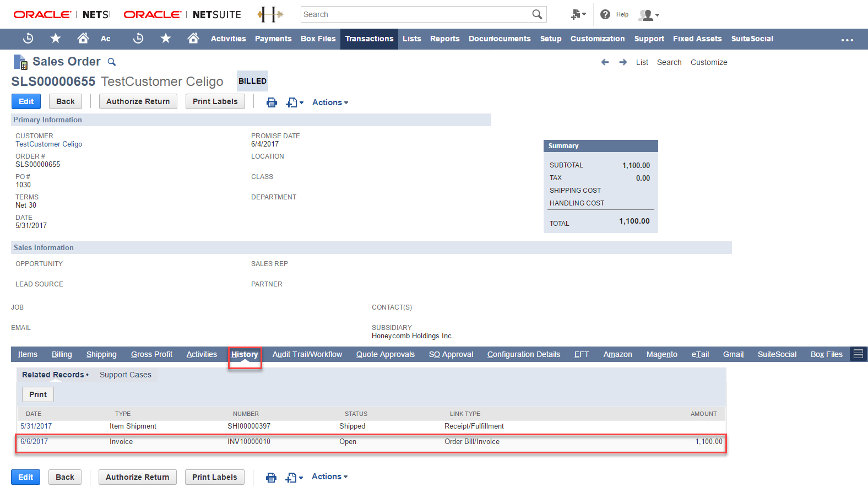Go to the next record with the right arrow
The height and width of the screenshot is (487, 868).
623,62
